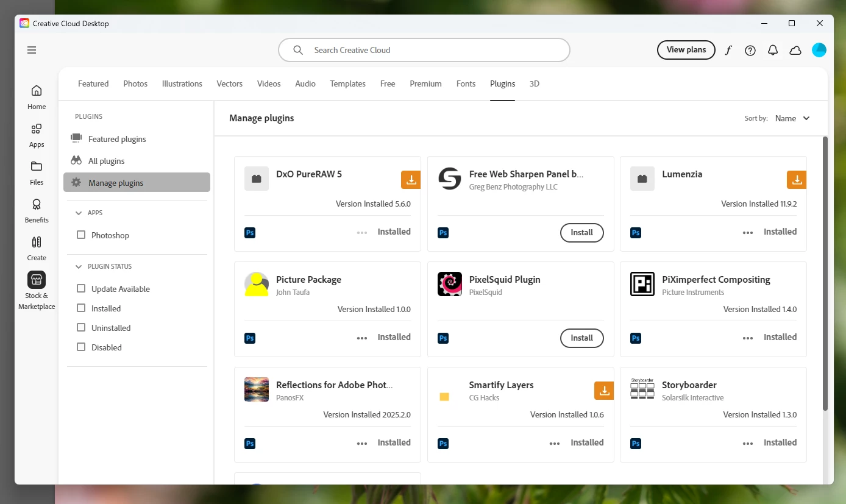The width and height of the screenshot is (846, 504).
Task: Open the fonts icon in header
Action: 728,51
